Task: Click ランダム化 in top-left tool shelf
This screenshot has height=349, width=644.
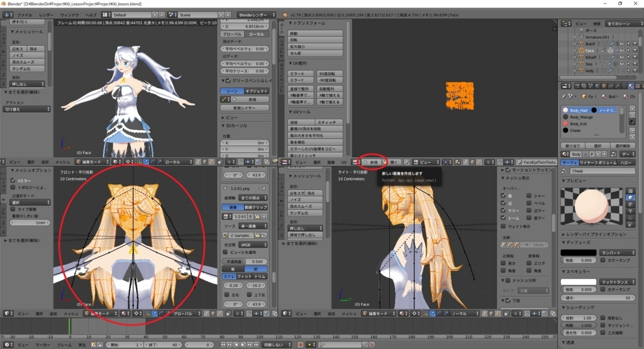Action: [x=27, y=69]
